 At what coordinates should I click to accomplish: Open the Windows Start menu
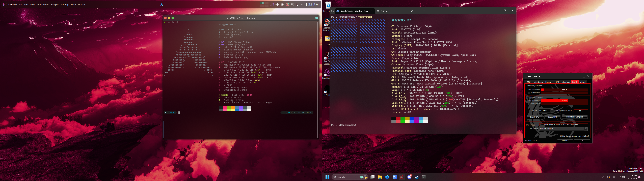tap(327, 177)
